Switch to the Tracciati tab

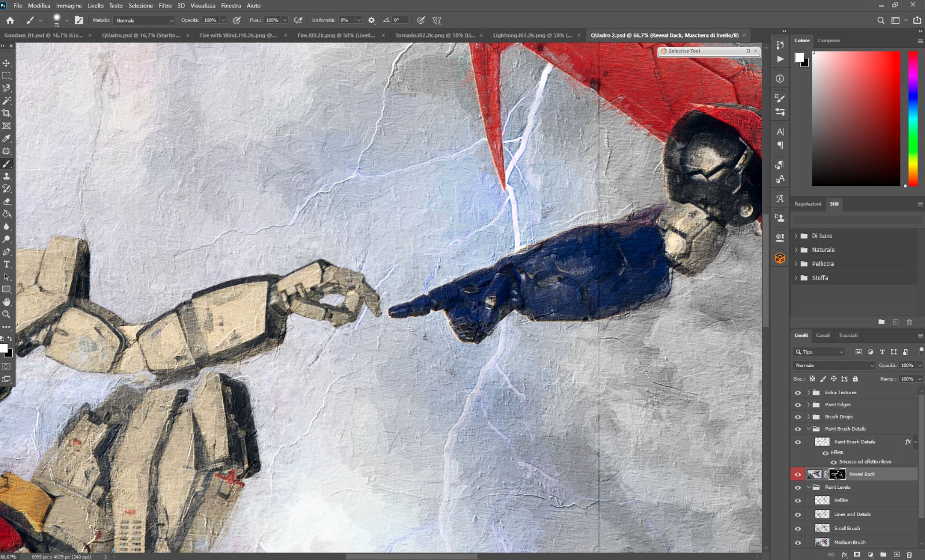click(x=848, y=335)
